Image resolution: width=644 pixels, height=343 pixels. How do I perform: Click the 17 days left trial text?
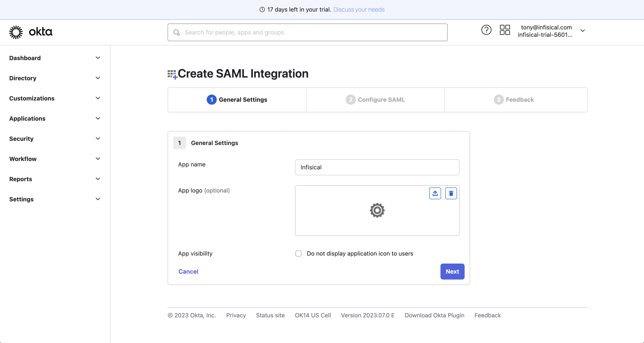tap(299, 9)
